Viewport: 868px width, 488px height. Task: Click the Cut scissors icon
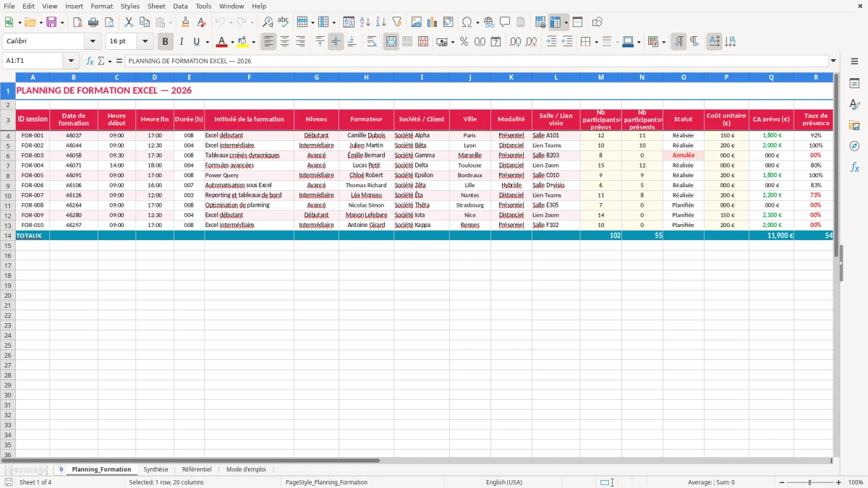[x=129, y=22]
